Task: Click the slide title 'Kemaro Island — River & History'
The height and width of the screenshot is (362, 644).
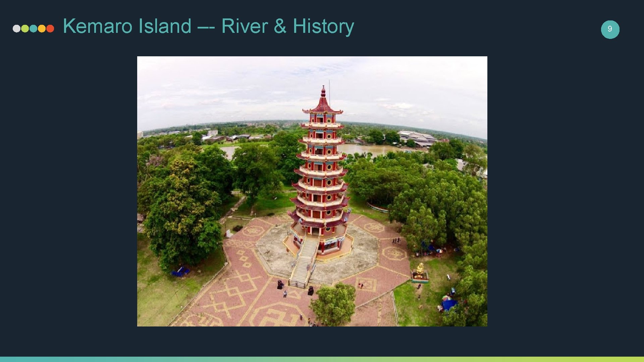Action: pyautogui.click(x=208, y=26)
